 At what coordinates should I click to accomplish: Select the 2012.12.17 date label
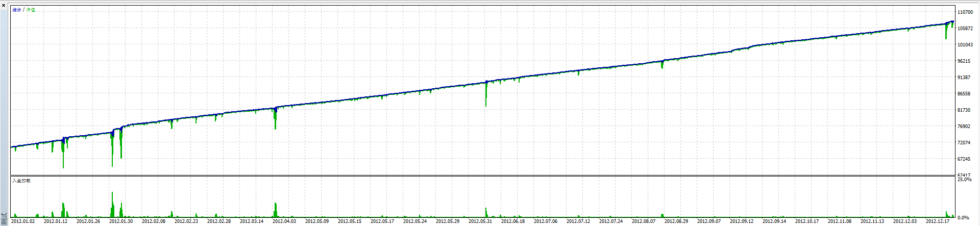(938, 221)
